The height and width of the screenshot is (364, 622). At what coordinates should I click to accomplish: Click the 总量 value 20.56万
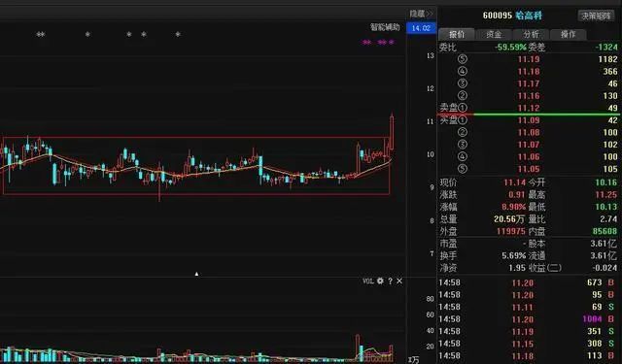tap(509, 219)
